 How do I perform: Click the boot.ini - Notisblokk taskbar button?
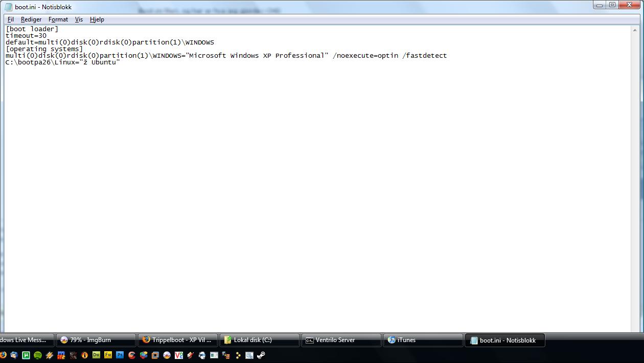point(504,340)
